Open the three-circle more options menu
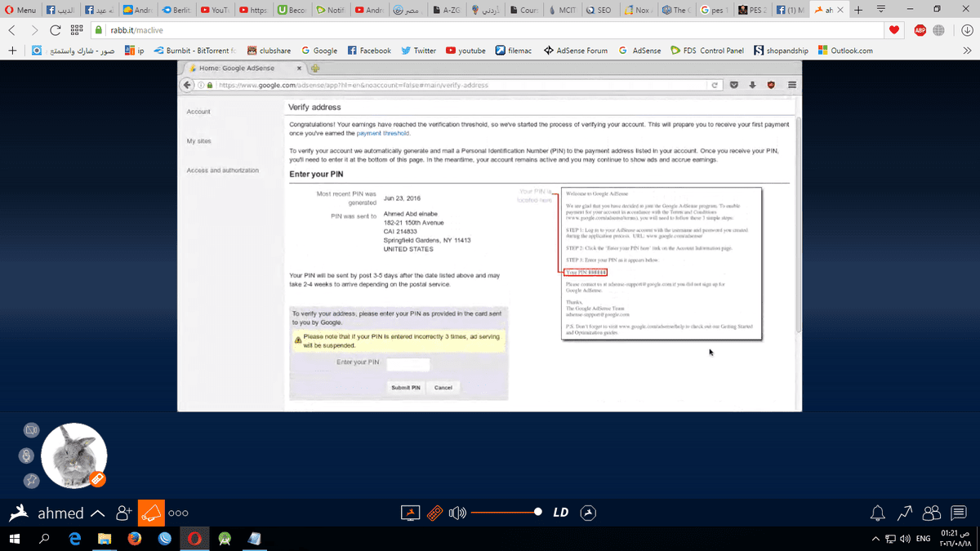 click(x=178, y=513)
